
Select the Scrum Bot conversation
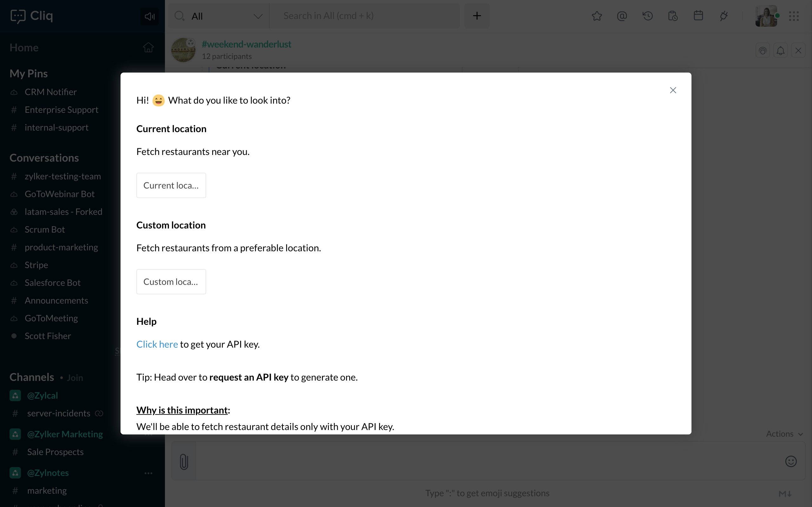(45, 229)
